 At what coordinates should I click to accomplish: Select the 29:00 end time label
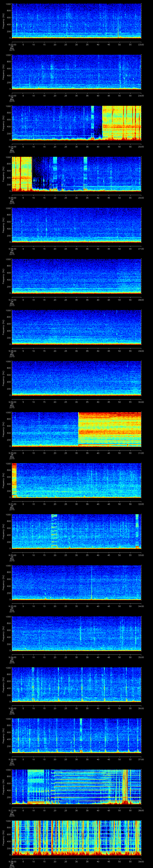[x=141, y=351]
